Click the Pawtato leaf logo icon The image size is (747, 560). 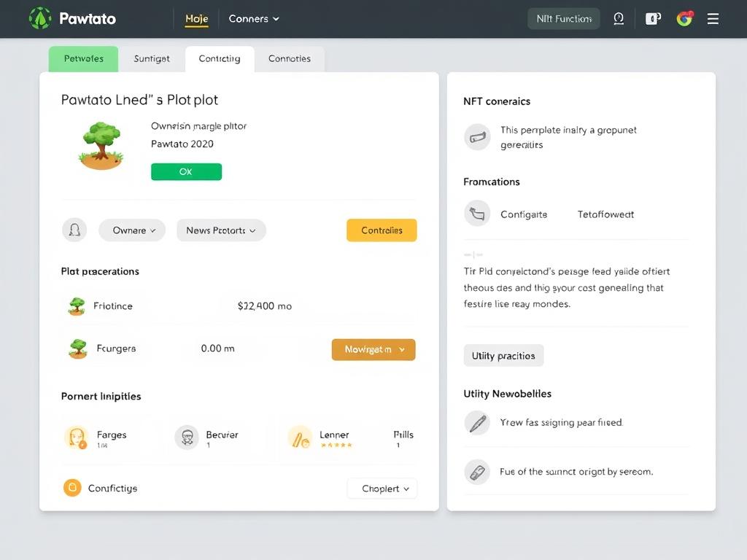click(x=40, y=18)
